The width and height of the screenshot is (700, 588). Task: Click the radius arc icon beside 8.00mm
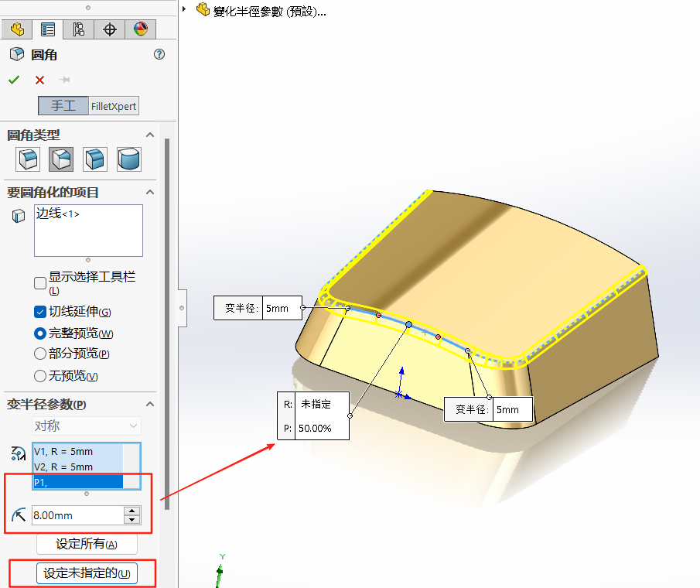[19, 515]
